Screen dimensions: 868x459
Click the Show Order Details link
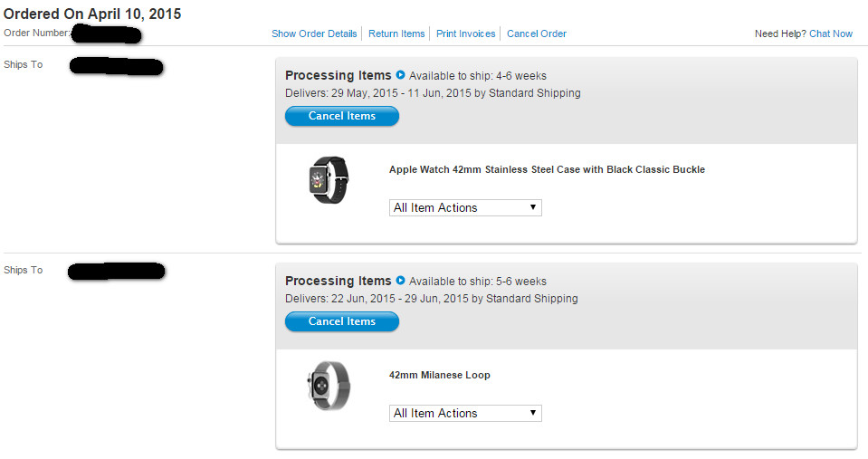tap(314, 33)
